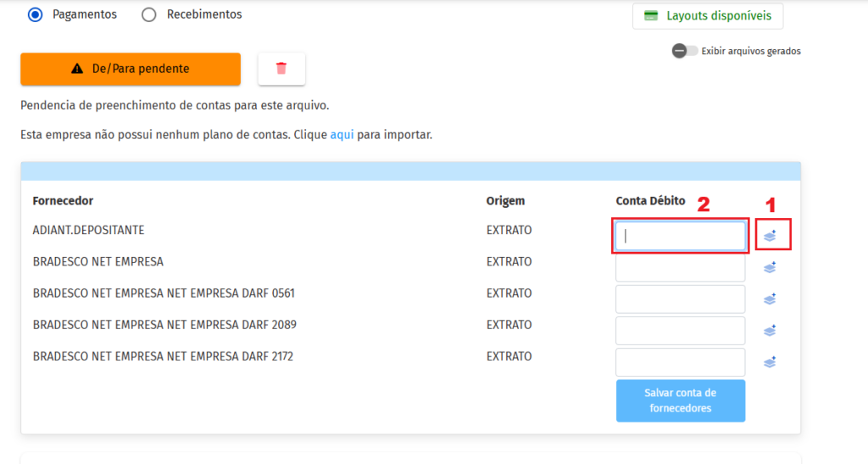Select the Pagamentos radio button
The image size is (868, 464).
pos(35,14)
